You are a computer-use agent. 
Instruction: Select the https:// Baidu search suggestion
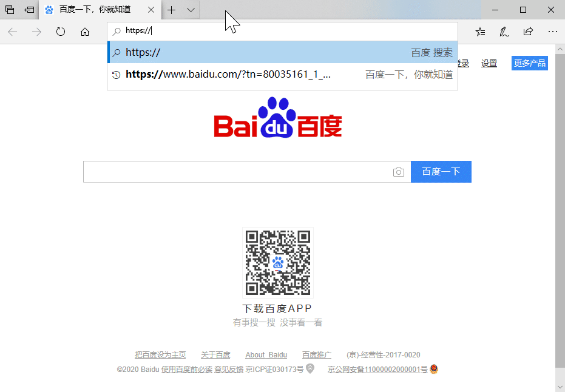(x=283, y=52)
